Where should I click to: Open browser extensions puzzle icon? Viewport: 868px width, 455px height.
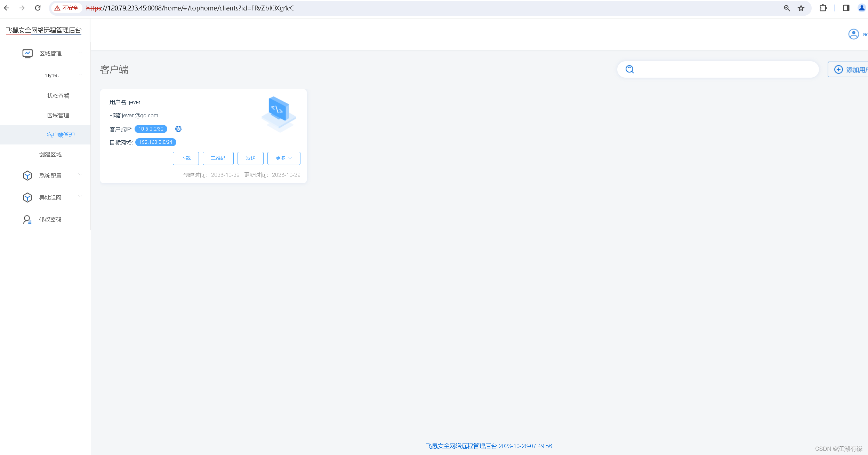[x=823, y=8]
